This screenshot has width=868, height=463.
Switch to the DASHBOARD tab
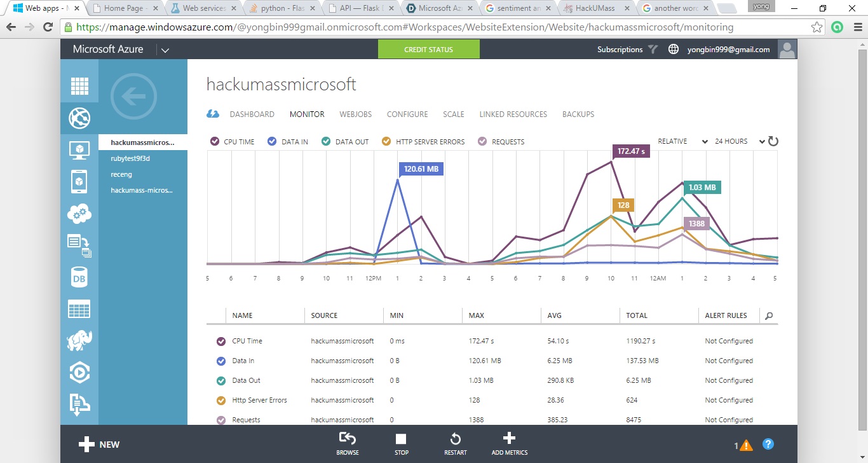(252, 114)
